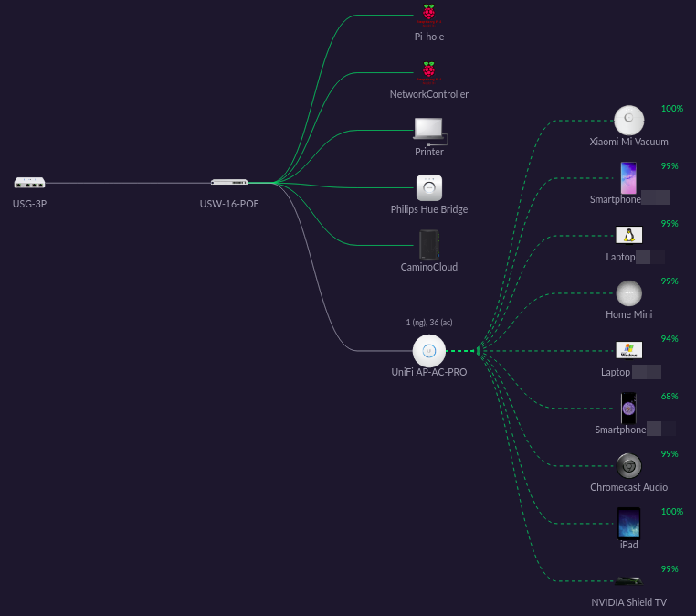Click the "USW-16-POE" label

tap(229, 204)
